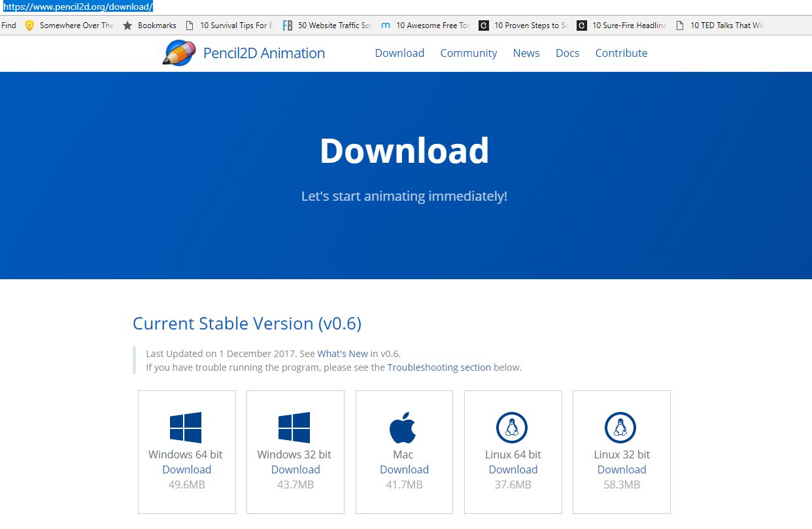Click the Pencil2D pencil logo icon

tap(178, 53)
